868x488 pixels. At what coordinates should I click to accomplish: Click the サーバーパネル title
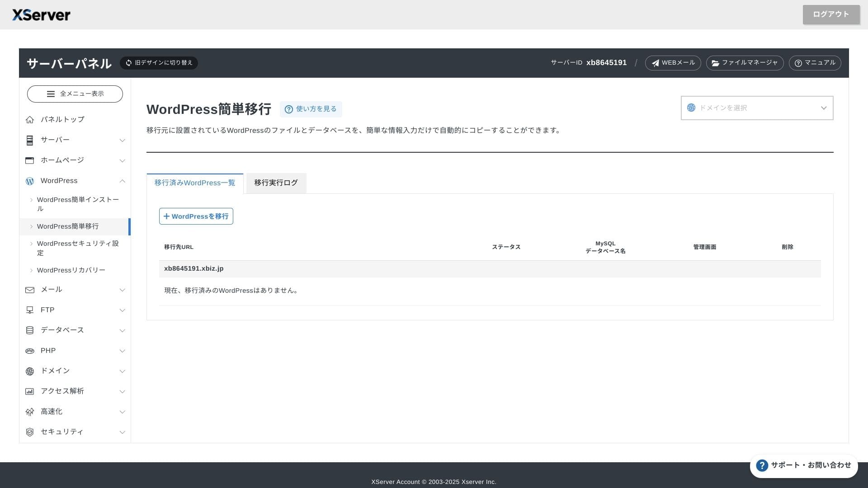click(69, 63)
